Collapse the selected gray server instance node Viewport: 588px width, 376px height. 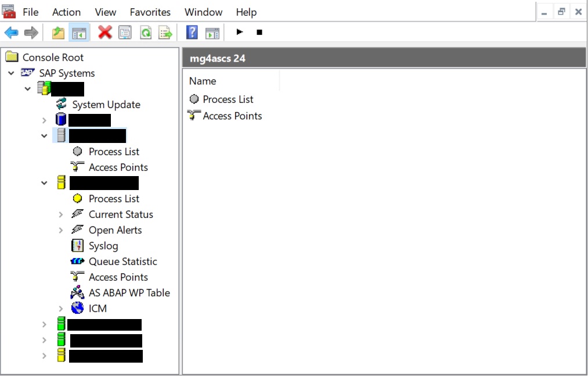pos(44,136)
